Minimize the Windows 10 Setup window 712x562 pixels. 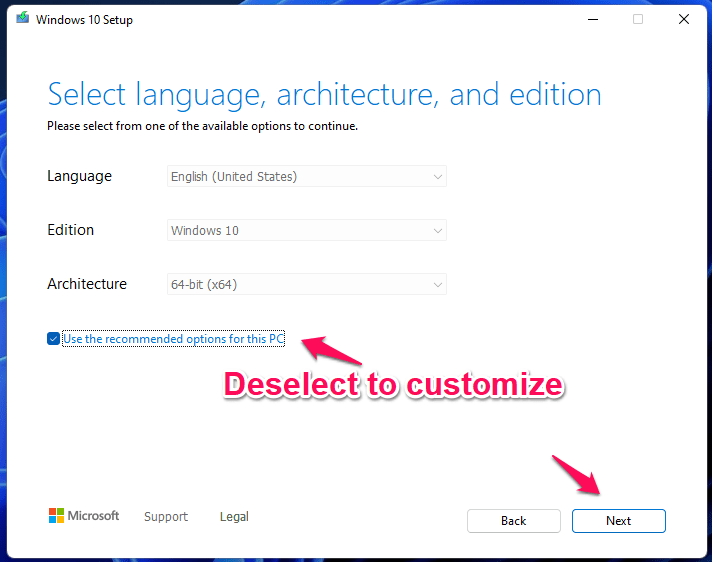tap(593, 19)
